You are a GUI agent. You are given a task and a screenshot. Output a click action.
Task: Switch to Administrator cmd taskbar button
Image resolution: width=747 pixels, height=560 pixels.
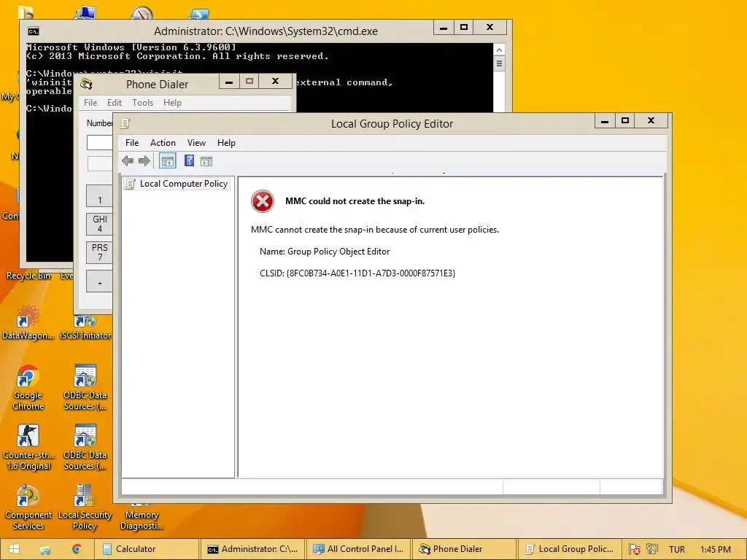coord(252,550)
